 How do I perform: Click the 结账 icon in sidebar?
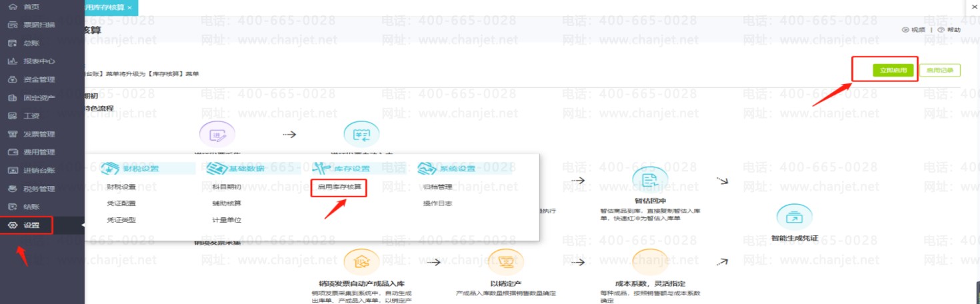point(12,207)
